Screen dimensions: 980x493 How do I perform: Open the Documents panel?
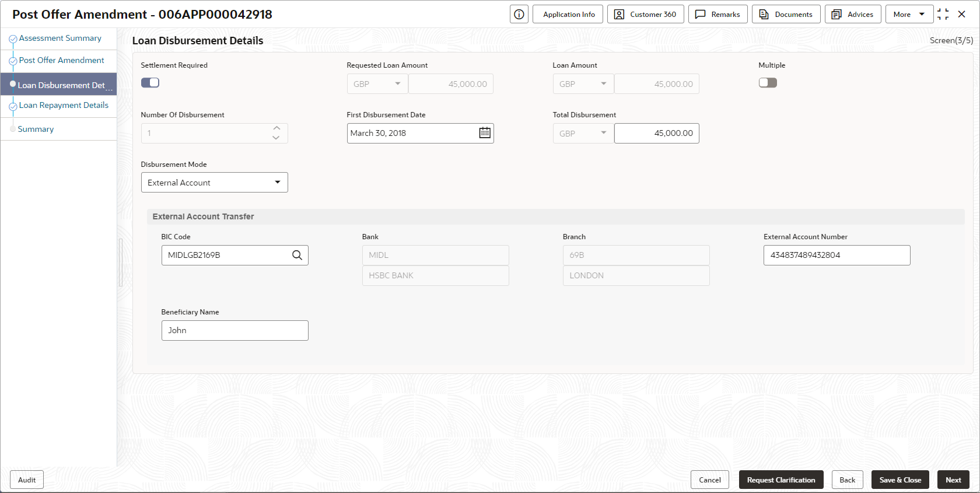(786, 14)
